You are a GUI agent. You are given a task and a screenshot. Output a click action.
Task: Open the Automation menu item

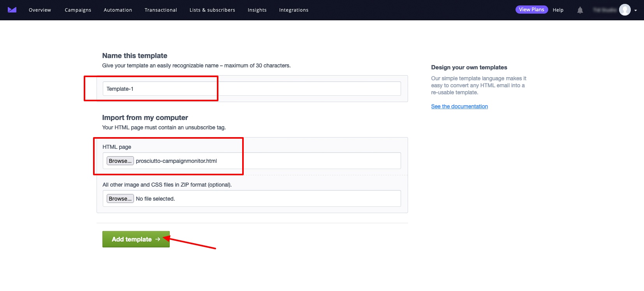coord(118,10)
